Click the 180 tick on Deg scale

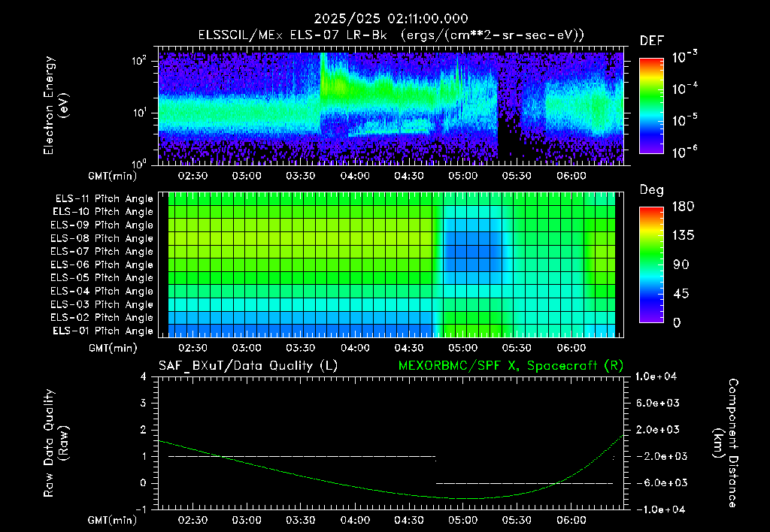pos(683,207)
